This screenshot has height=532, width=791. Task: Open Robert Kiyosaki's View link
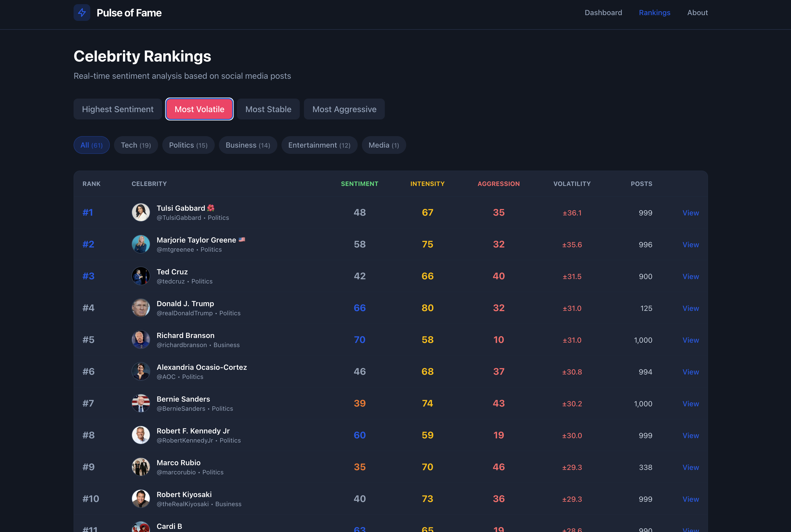(x=691, y=499)
